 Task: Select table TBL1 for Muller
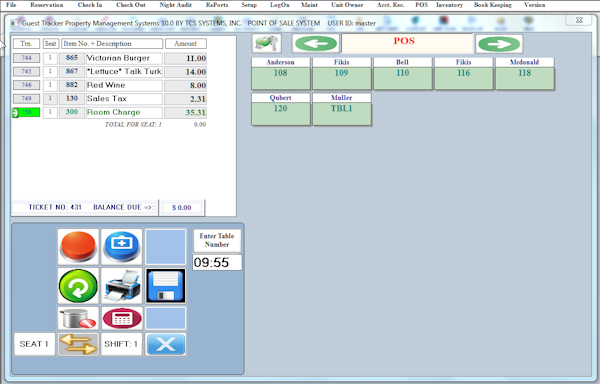click(x=342, y=109)
